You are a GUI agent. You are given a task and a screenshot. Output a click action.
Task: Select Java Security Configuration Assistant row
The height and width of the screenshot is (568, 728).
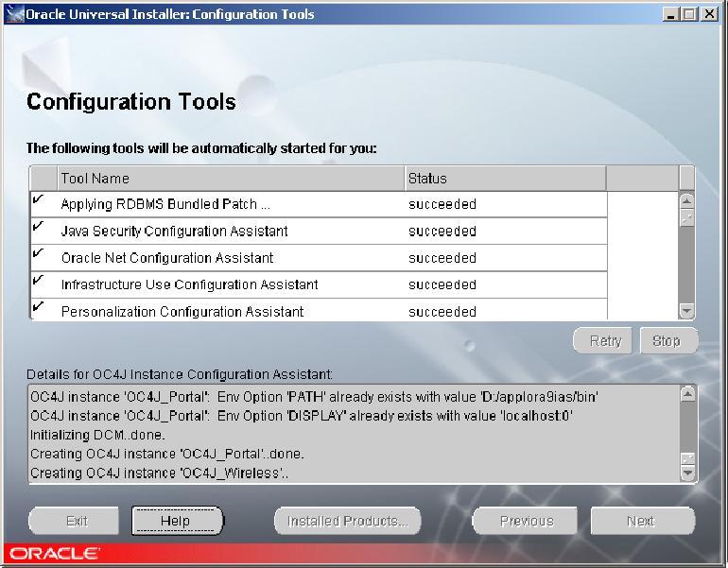click(319, 232)
